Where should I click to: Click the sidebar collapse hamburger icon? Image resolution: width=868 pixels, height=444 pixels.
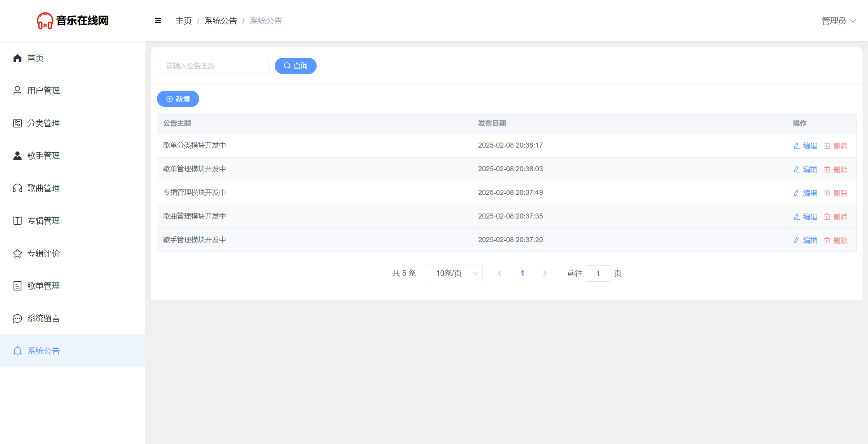158,21
